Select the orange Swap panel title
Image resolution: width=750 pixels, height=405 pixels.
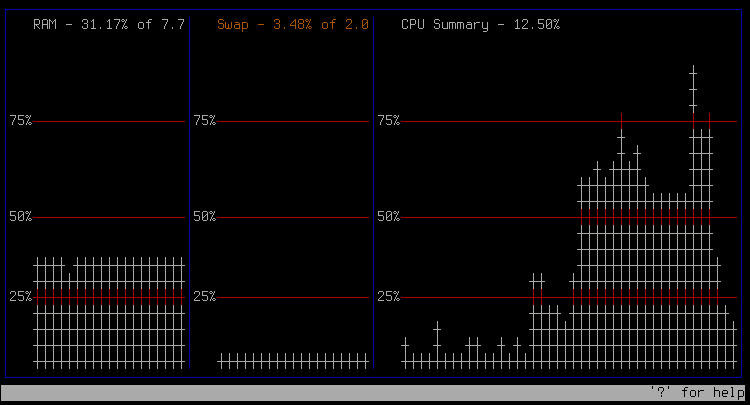click(293, 24)
